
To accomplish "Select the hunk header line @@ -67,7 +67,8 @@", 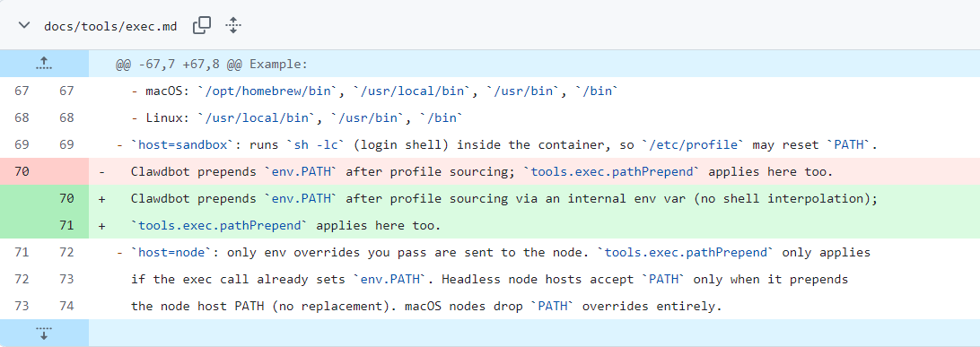I will click(x=211, y=65).
